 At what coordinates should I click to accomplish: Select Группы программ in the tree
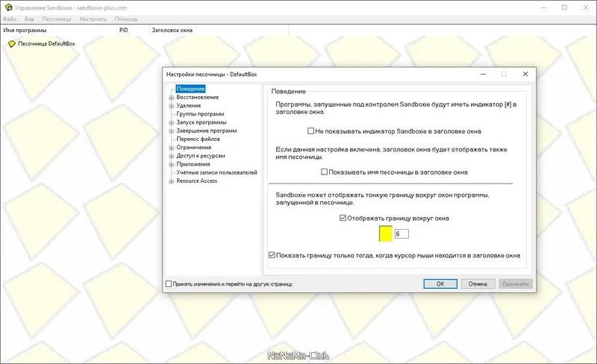(200, 114)
